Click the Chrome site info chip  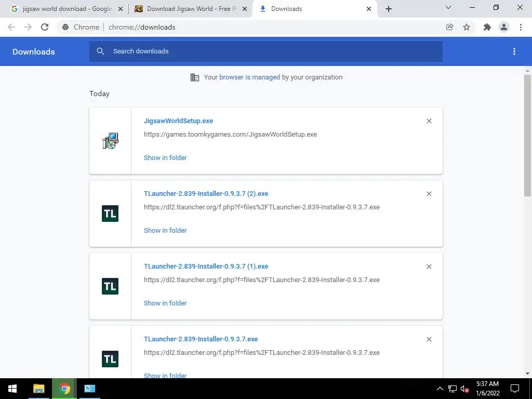pos(81,27)
